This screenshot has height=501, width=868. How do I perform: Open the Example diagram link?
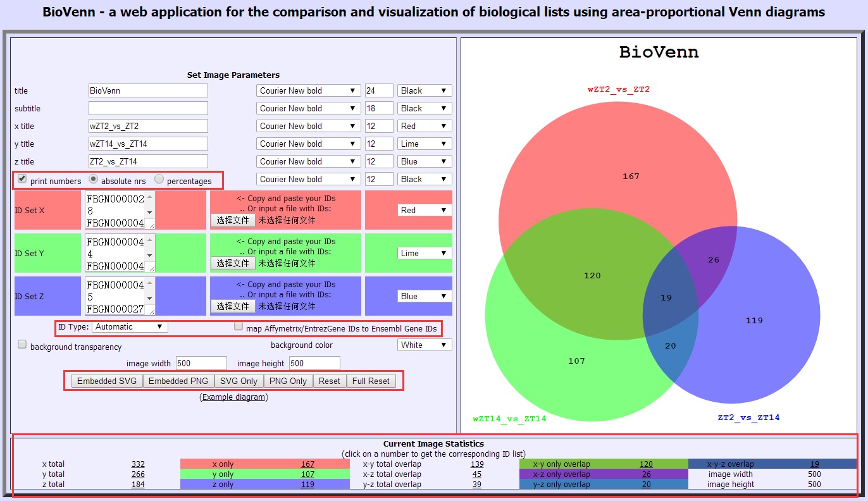(x=234, y=397)
